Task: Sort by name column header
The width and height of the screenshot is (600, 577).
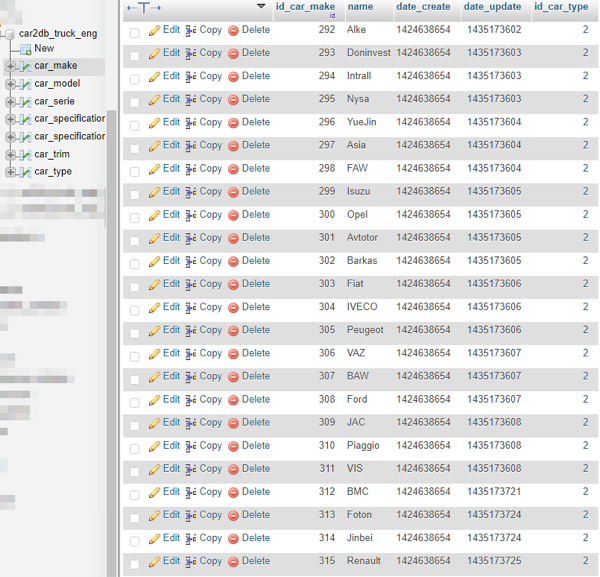Action: tap(360, 7)
